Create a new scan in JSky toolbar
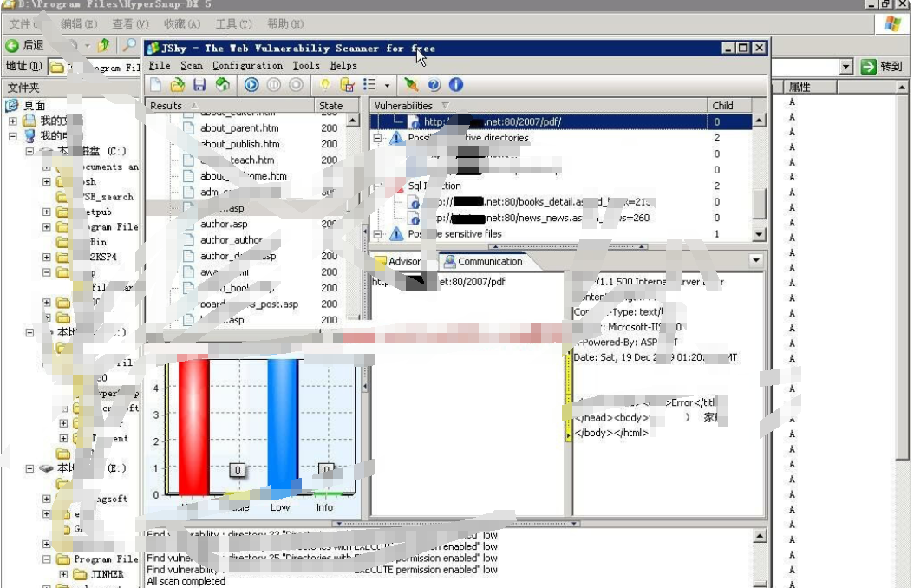This screenshot has height=588, width=914. click(155, 84)
